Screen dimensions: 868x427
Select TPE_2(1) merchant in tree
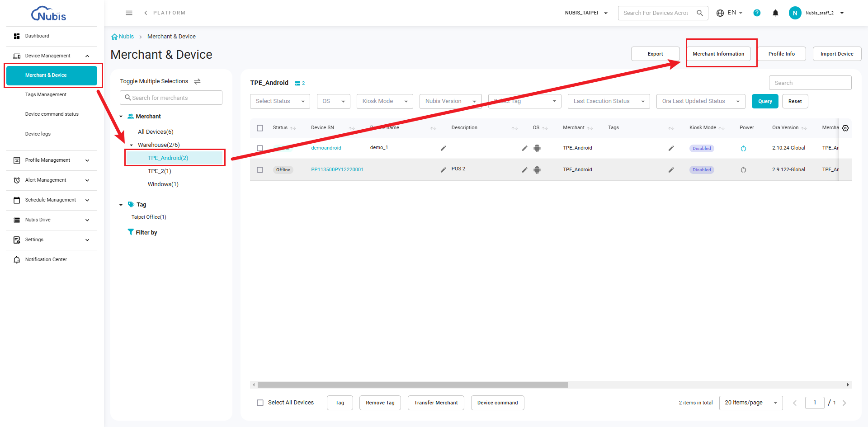(x=159, y=171)
